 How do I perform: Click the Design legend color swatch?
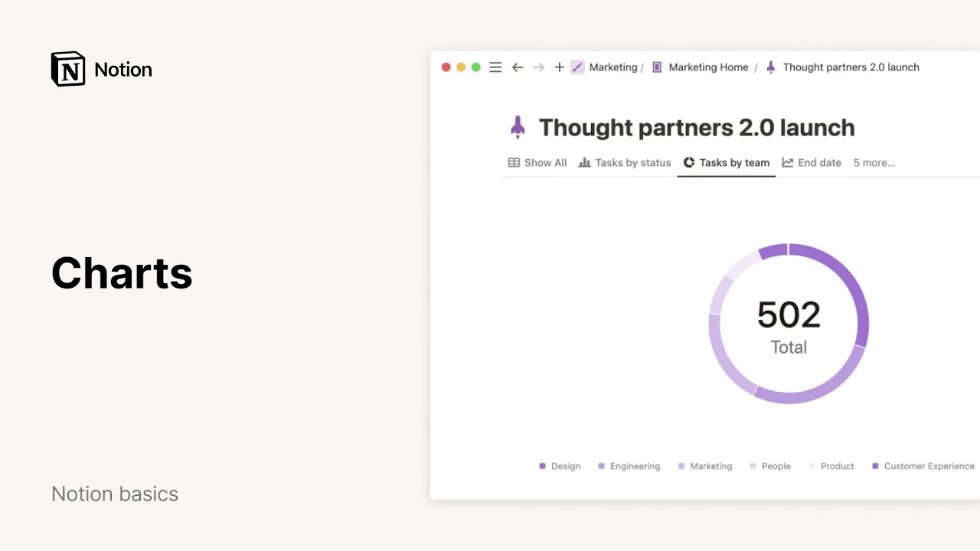coord(543,466)
